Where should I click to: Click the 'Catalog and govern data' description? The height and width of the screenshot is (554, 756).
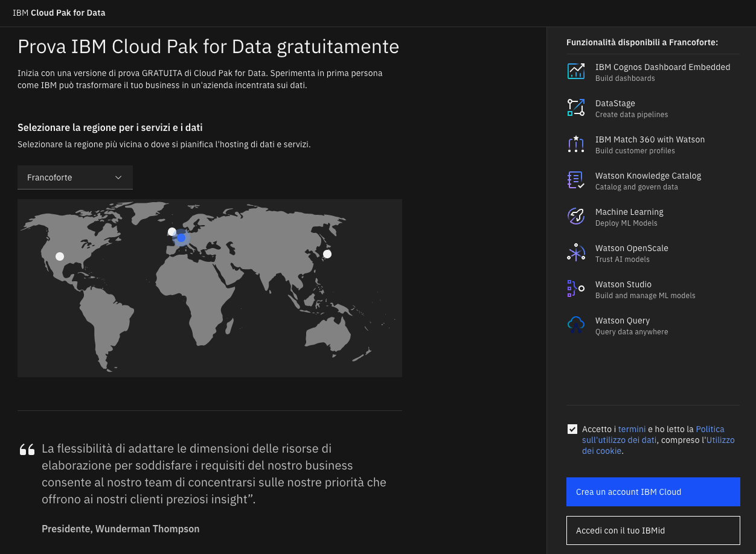(x=636, y=187)
